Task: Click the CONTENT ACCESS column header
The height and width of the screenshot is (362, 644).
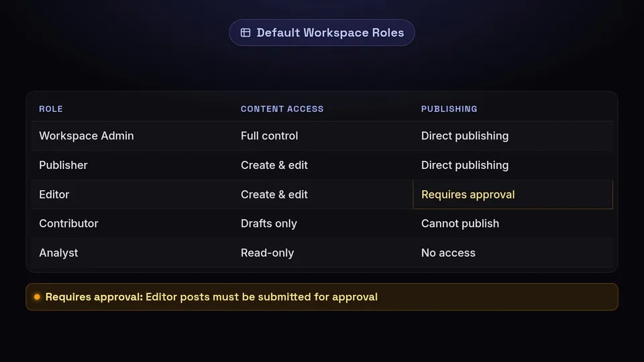Action: click(282, 109)
